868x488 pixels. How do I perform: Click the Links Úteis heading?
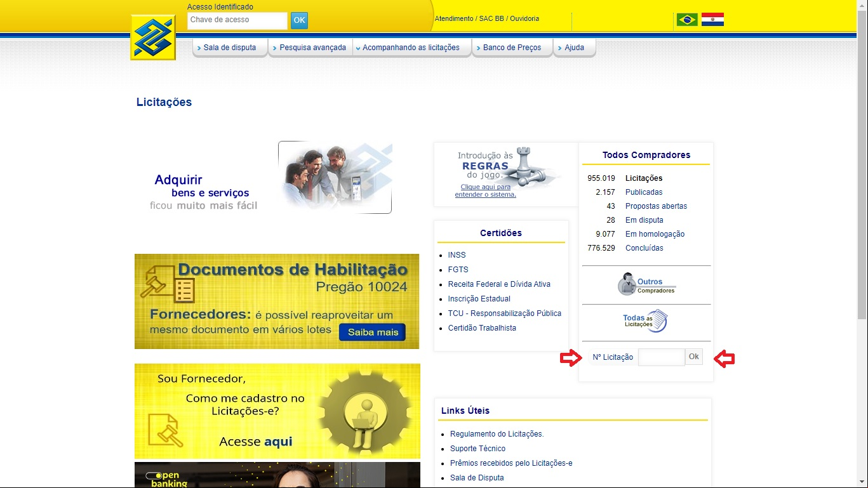point(465,411)
